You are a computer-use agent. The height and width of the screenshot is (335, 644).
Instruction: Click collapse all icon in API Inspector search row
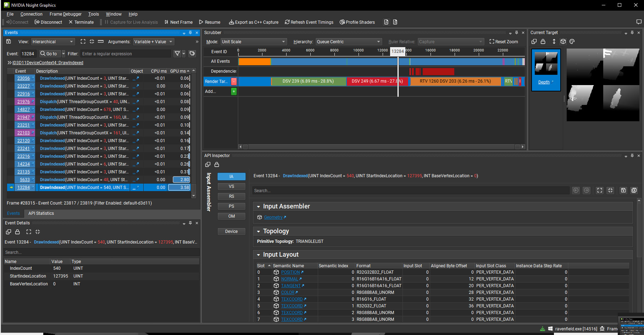610,190
